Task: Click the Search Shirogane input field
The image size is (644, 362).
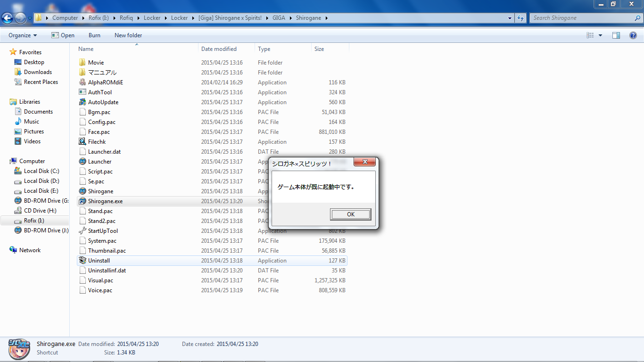Action: [582, 18]
